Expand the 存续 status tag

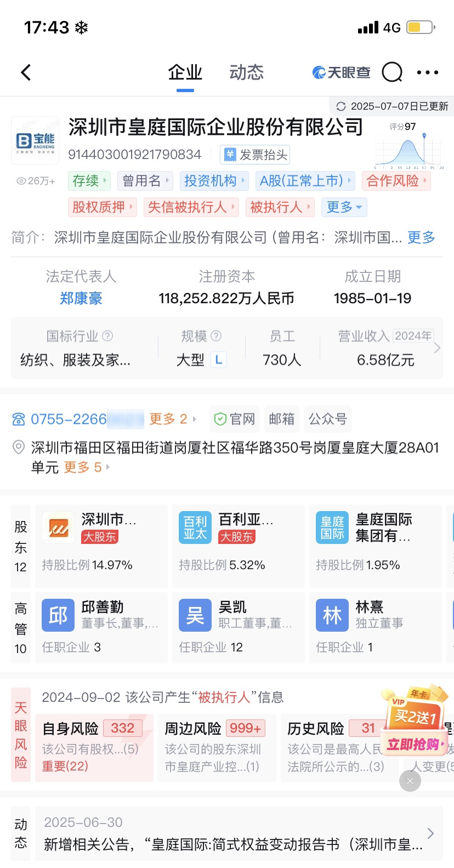click(89, 180)
